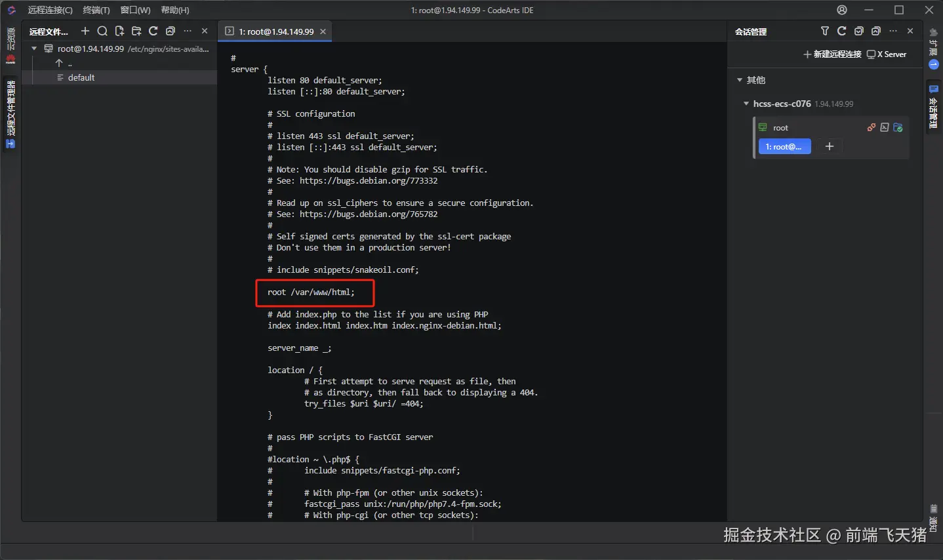Go up to the parent directory (..)
Viewport: 943px width, 560px height.
pos(64,63)
